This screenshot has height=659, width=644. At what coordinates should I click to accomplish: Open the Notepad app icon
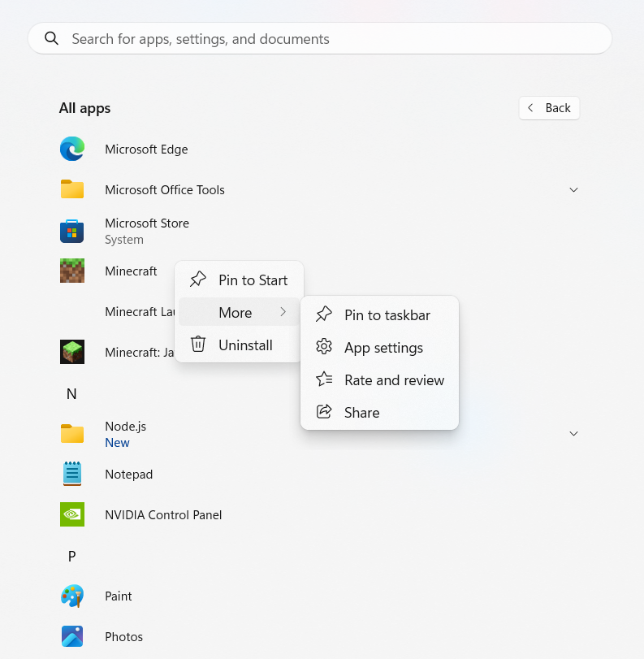pos(72,474)
